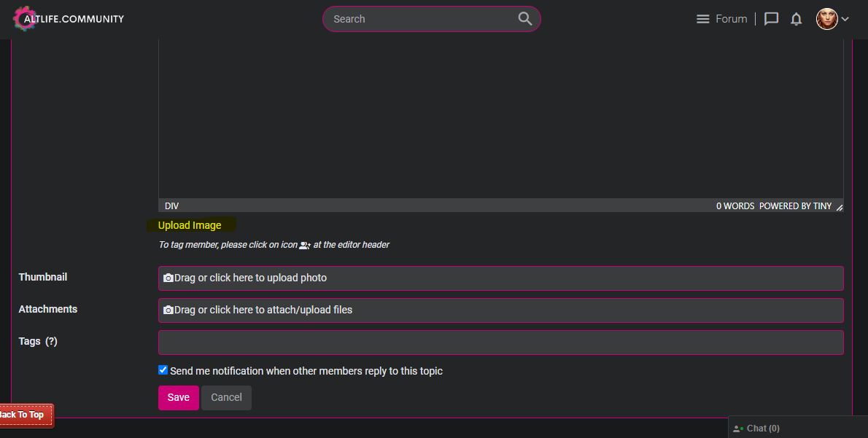This screenshot has height=438, width=868.
Task: Click the camera icon in Attachments field
Action: [168, 310]
